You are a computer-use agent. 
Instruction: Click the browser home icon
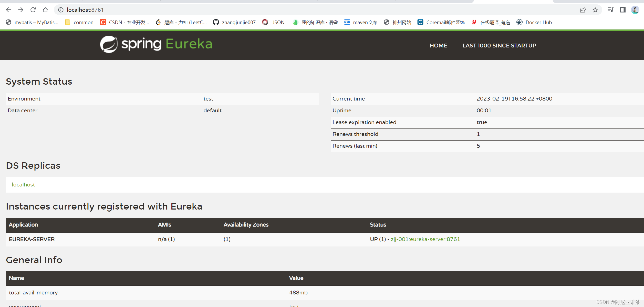[x=45, y=10]
